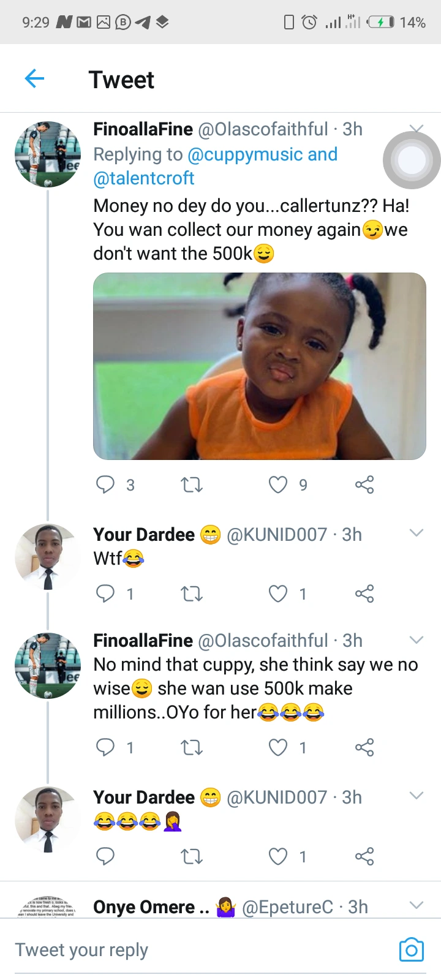Go back using the blue arrow
This screenshot has width=441, height=980.
pos(35,78)
